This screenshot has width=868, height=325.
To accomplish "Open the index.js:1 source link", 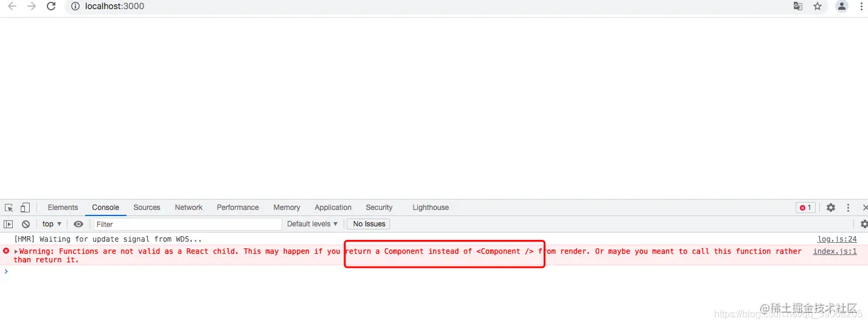I will click(x=835, y=251).
